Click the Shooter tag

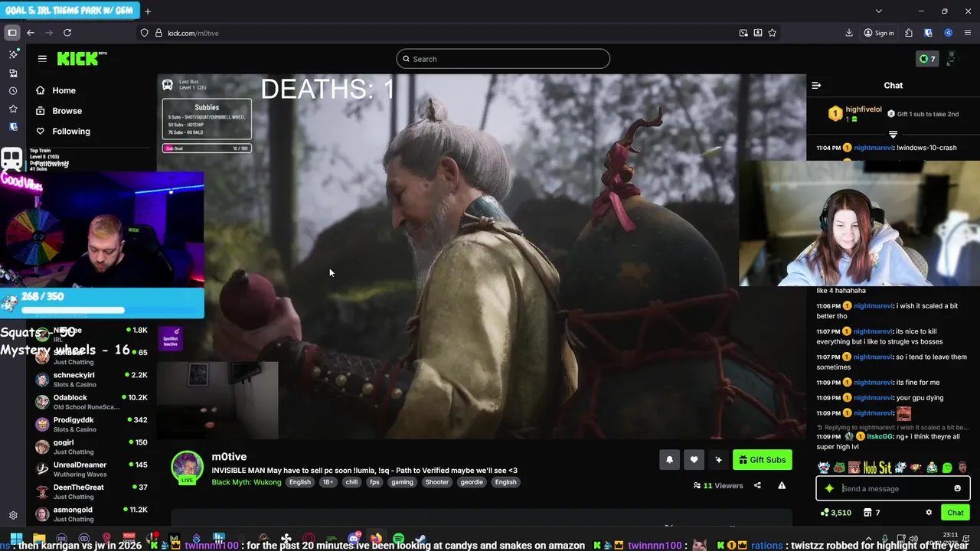pyautogui.click(x=437, y=482)
